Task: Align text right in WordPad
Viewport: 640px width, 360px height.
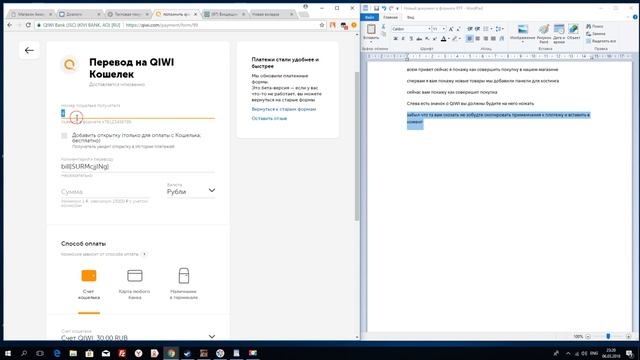Action: (x=485, y=38)
